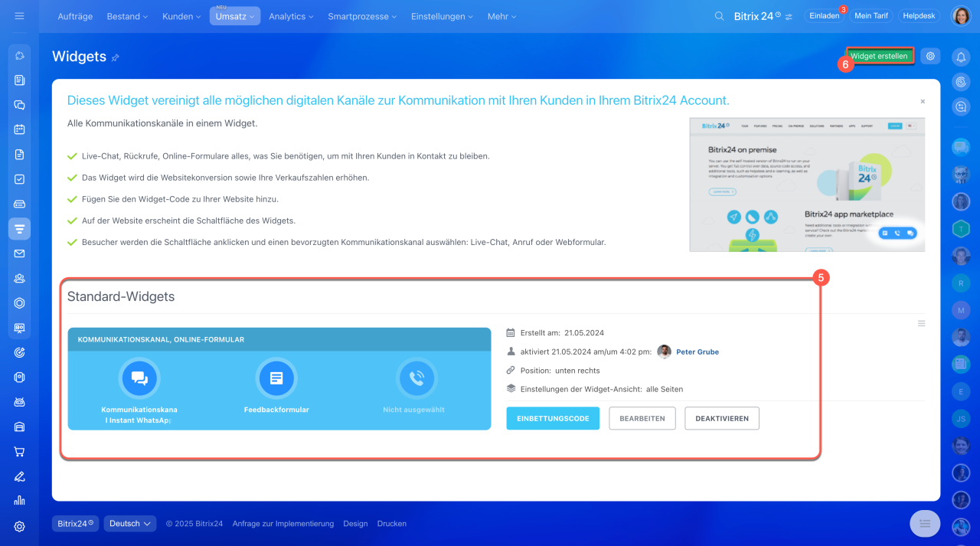Expand the Kunden dropdown

pyautogui.click(x=181, y=16)
